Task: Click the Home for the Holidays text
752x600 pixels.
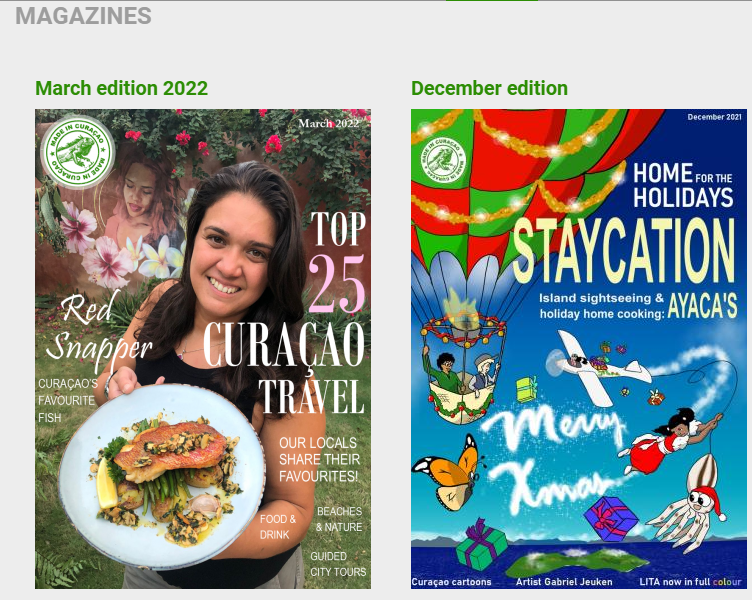Action: pyautogui.click(x=683, y=186)
